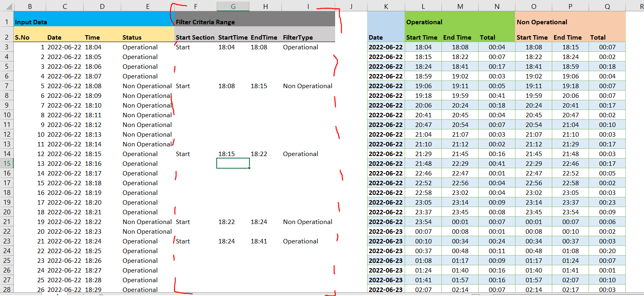The height and width of the screenshot is (296, 644).
Task: Click EndTime 18:22 in row 14
Action: (x=265, y=154)
